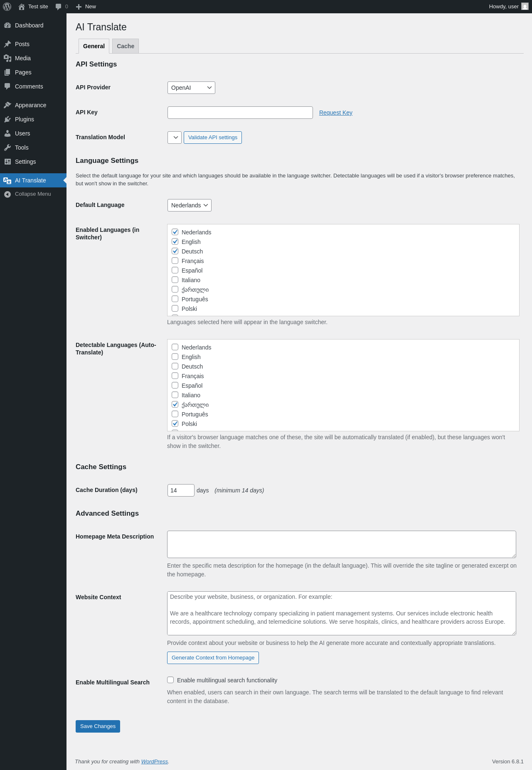The image size is (532, 770).
Task: Click the Appearance paintbrush icon
Action: [x=7, y=105]
